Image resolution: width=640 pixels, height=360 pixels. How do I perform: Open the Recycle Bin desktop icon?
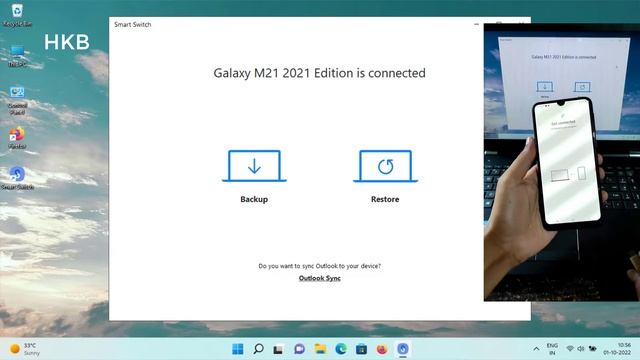click(x=17, y=15)
